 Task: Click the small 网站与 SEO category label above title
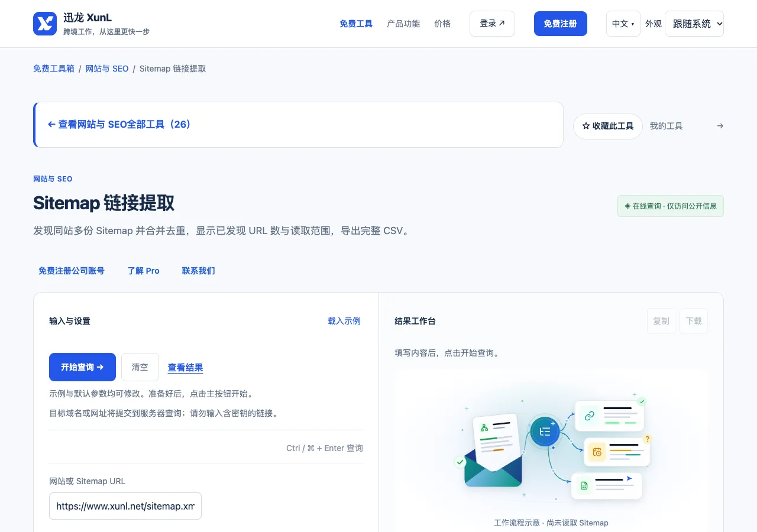coord(53,179)
